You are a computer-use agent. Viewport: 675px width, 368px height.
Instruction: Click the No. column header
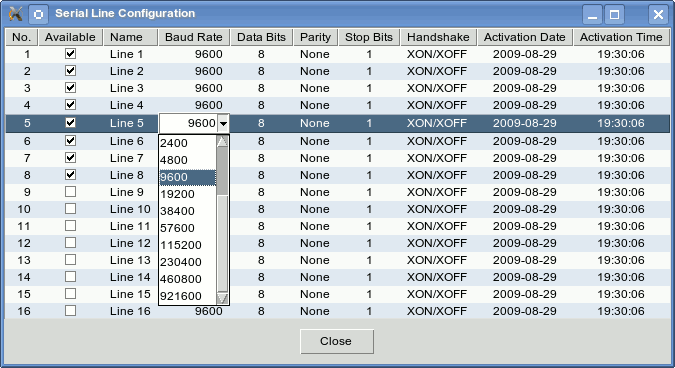22,37
